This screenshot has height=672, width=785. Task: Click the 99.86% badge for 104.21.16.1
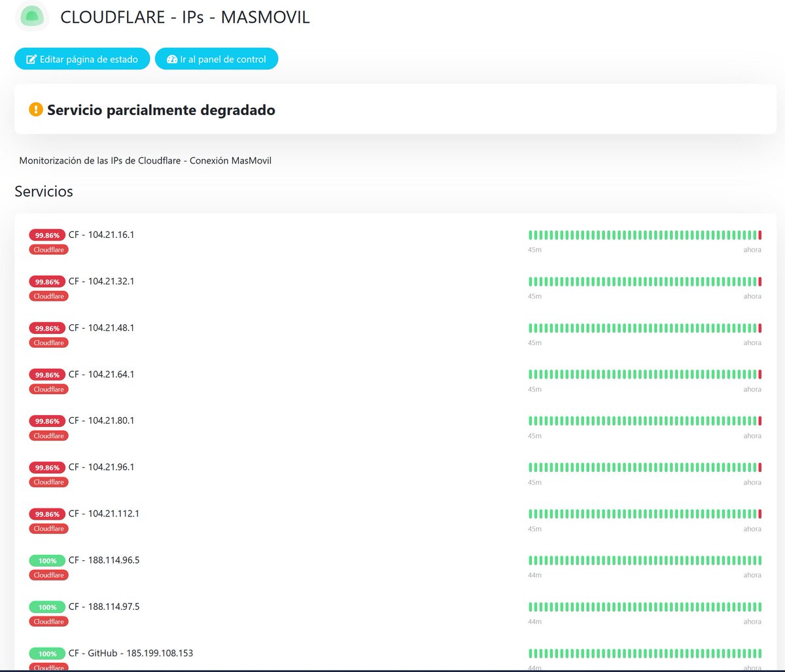tap(47, 235)
